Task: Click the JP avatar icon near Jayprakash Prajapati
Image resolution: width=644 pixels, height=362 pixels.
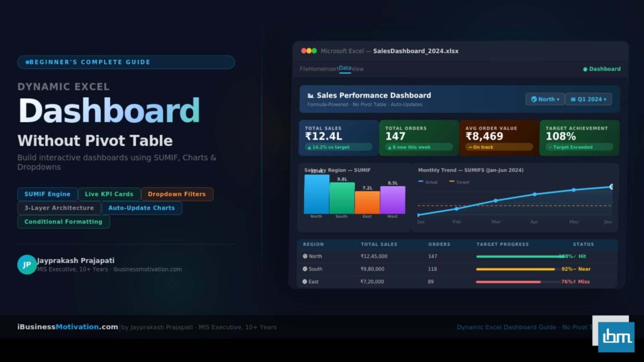Action: 27,264
